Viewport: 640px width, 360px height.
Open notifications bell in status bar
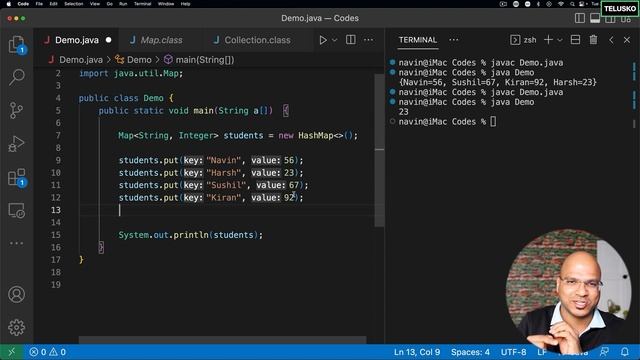(624, 352)
